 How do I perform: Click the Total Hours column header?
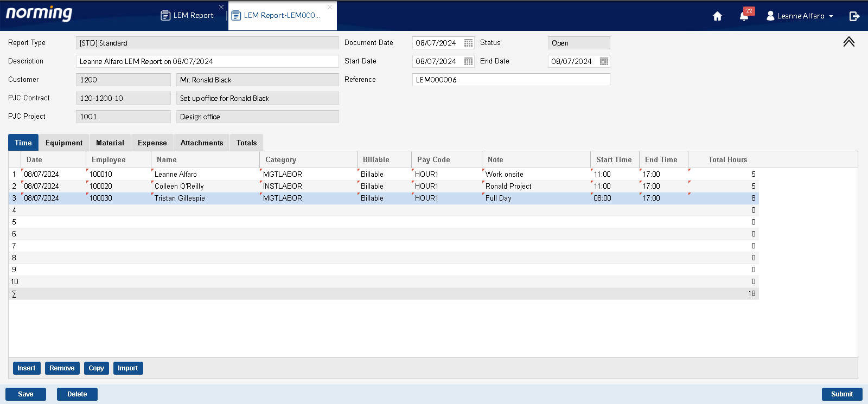(x=723, y=159)
